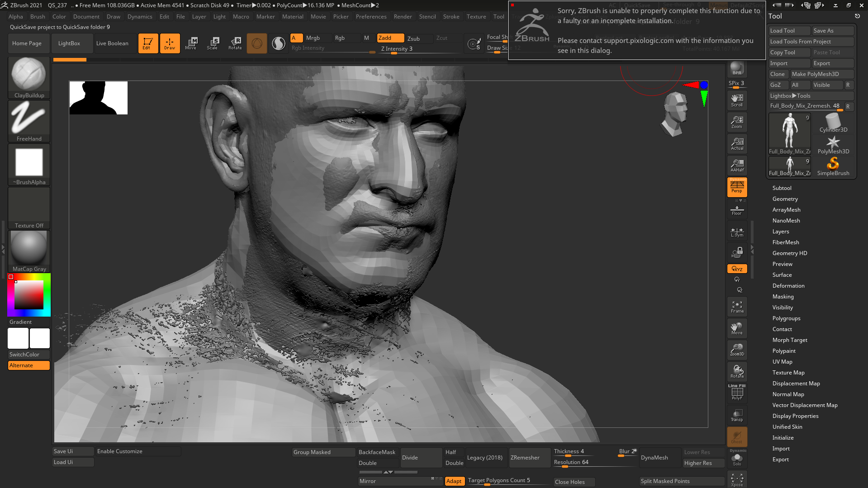Viewport: 868px width, 488px height.
Task: Set view to Actual size
Action: pyautogui.click(x=737, y=144)
